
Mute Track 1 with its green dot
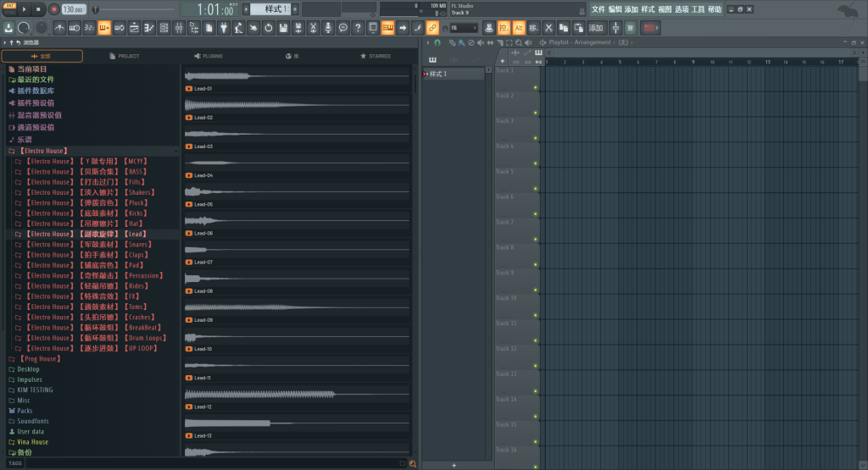pyautogui.click(x=536, y=87)
